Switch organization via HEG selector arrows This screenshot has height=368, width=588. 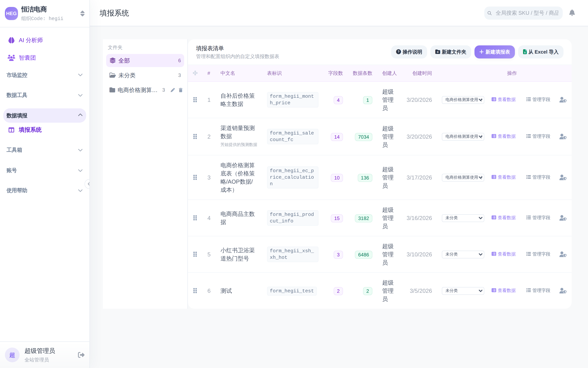click(x=82, y=13)
